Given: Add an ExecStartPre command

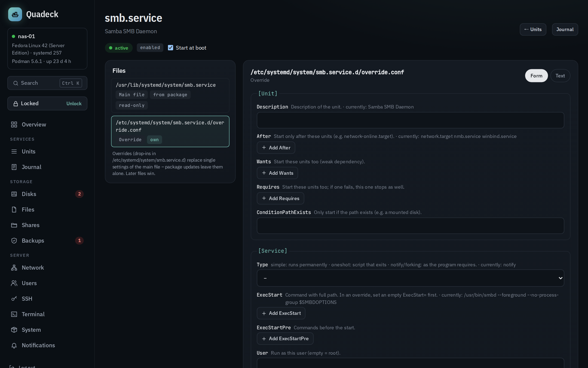Looking at the screenshot, I should click(285, 339).
